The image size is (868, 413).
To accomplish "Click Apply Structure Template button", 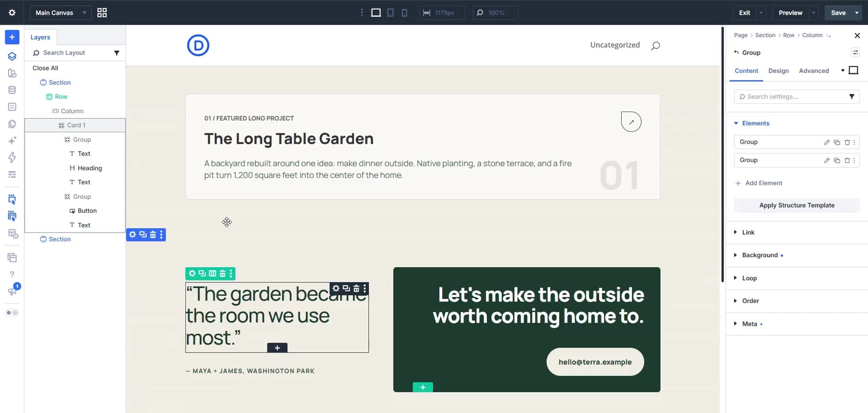I will (x=797, y=206).
